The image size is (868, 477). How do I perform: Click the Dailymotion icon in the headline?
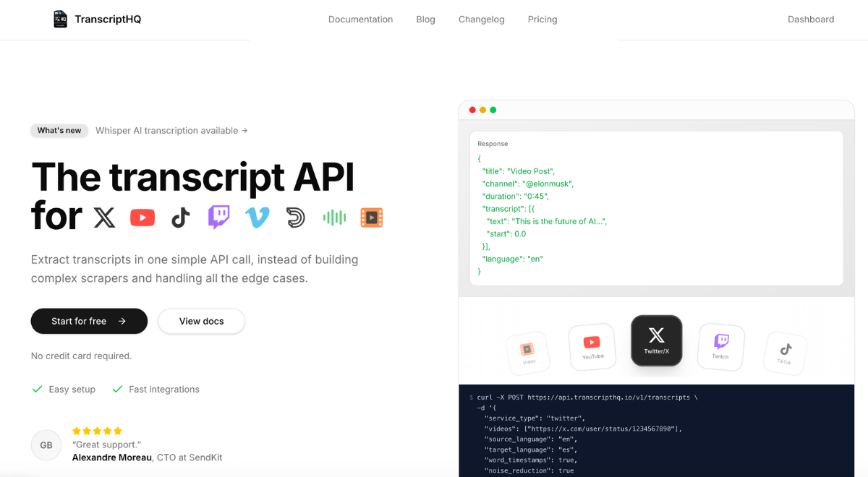tap(295, 217)
